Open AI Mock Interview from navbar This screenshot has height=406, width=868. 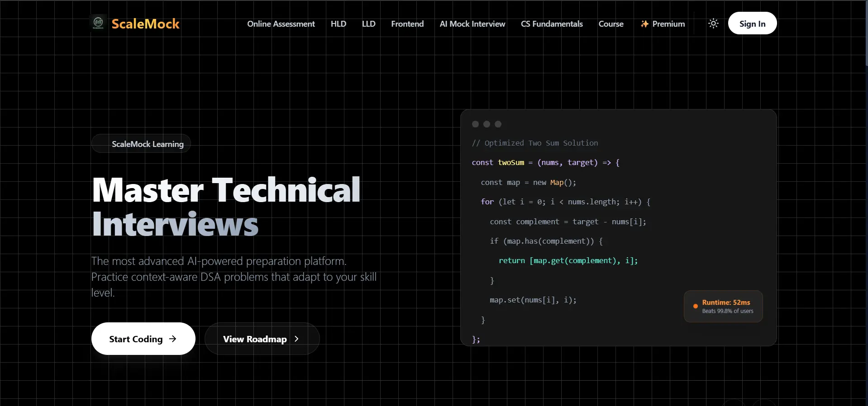click(472, 24)
